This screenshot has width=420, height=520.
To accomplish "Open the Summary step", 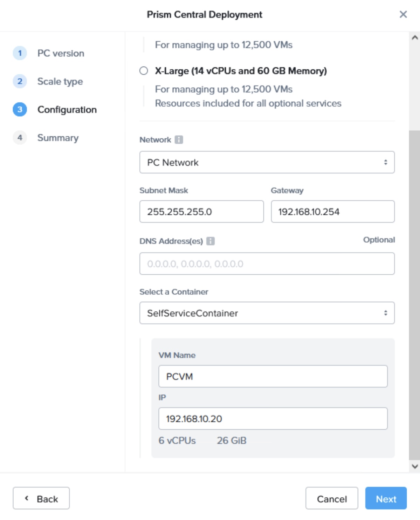I will point(58,138).
